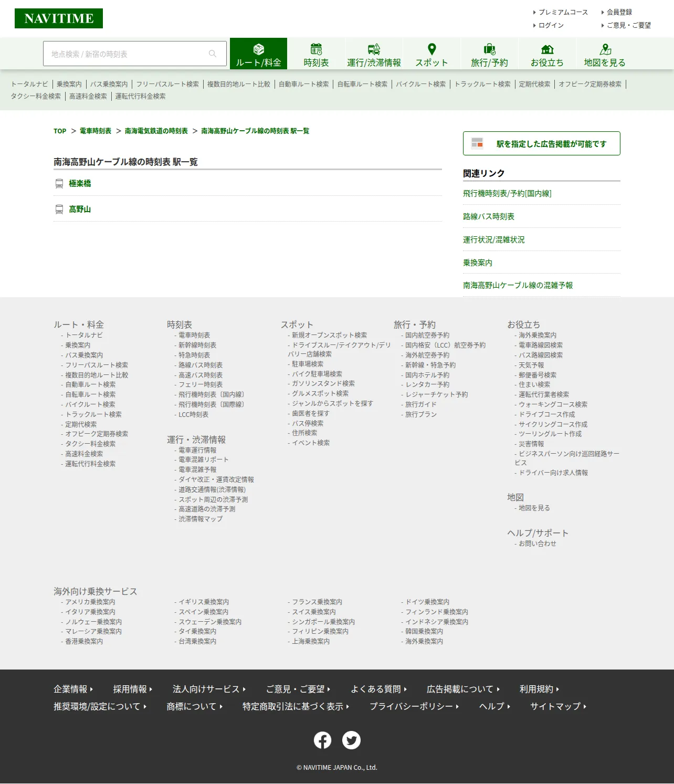Switch to the 時刻表 navigation tab
Viewport: 674px width, 784px height.
[x=316, y=54]
